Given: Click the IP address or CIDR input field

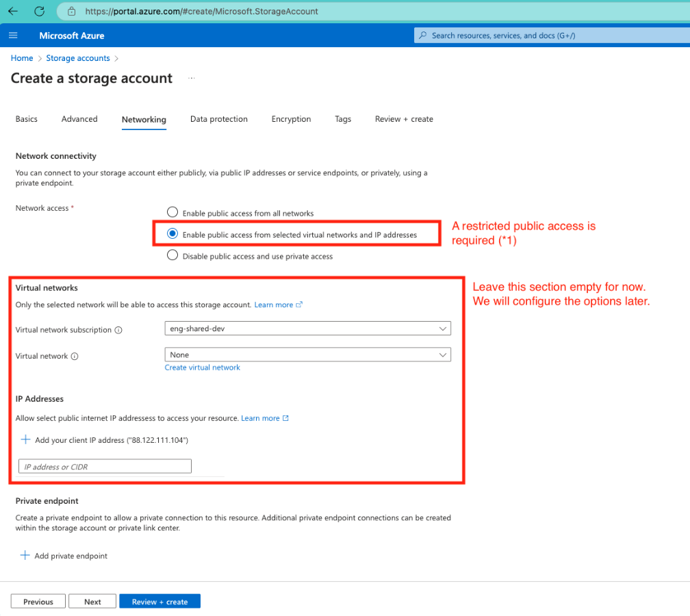Looking at the screenshot, I should (x=104, y=466).
